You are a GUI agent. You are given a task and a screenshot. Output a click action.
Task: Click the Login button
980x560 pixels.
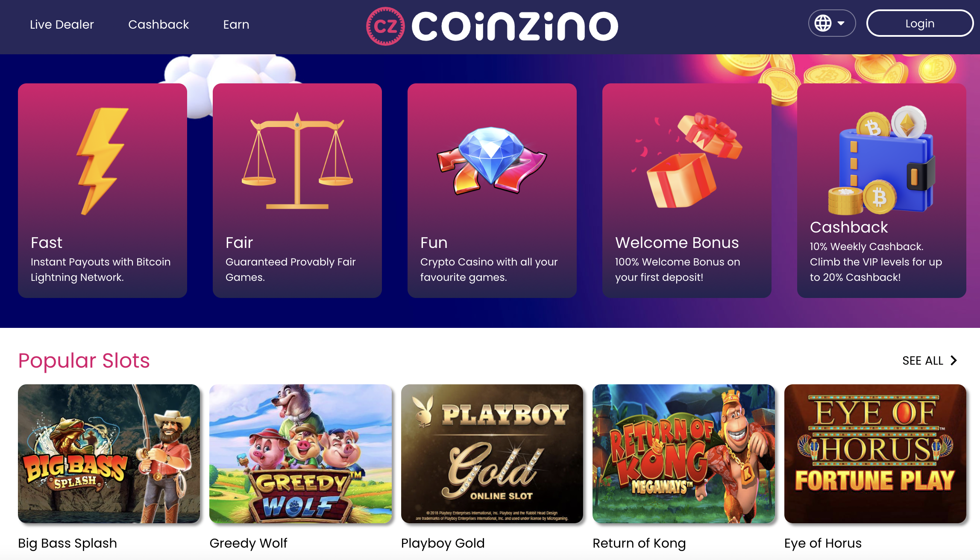[920, 23]
